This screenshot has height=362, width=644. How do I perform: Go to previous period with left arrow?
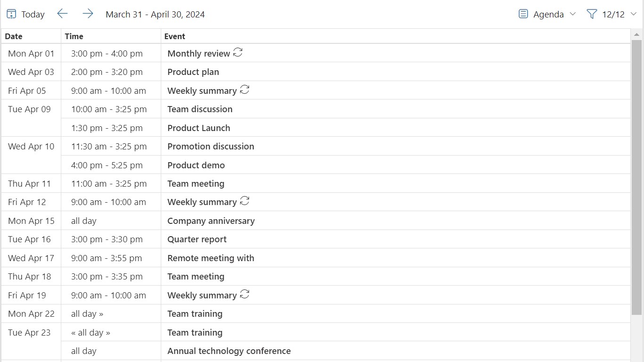[x=62, y=14]
